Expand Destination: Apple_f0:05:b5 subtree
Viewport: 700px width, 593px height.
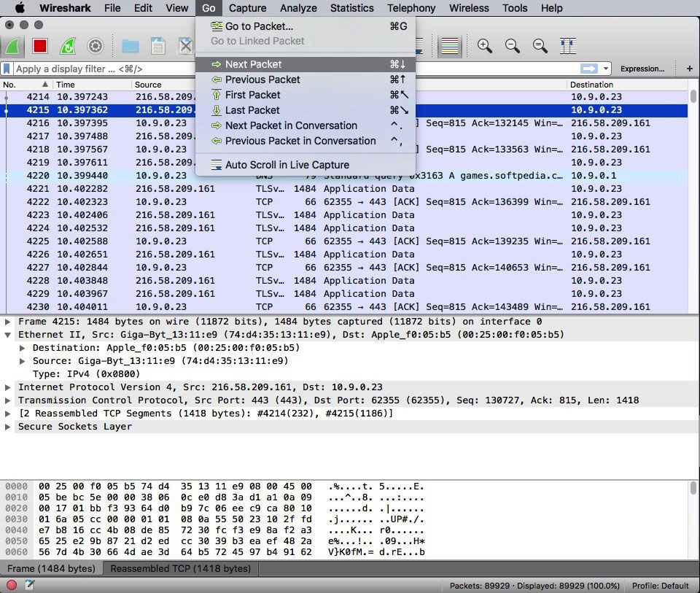tap(22, 348)
